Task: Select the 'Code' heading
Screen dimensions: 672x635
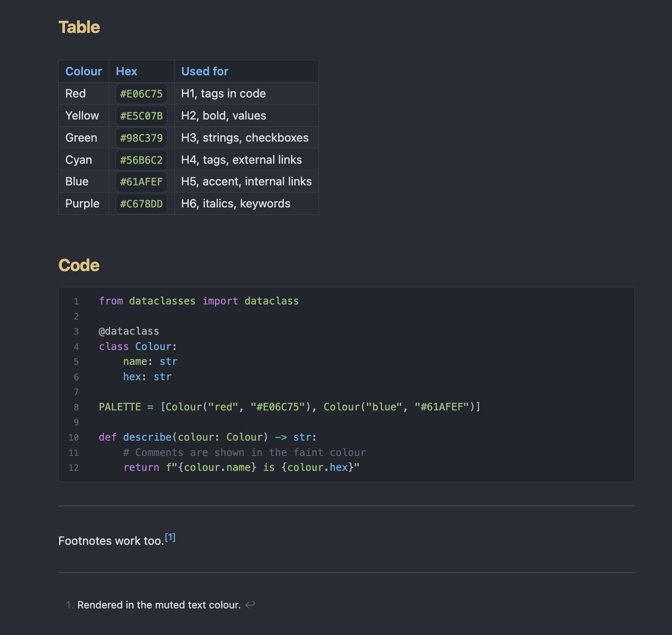Action: tap(79, 265)
